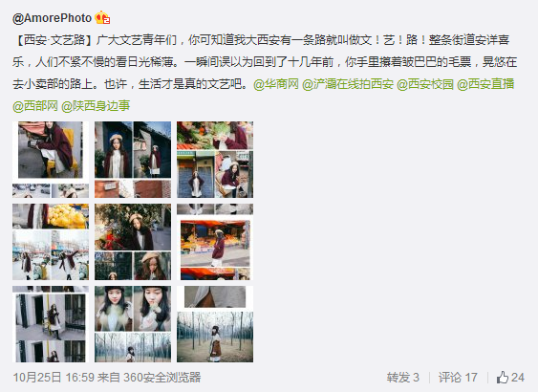This screenshot has height=392, width=538.
Task: Open the @陕西身边事 mention link
Action: [x=96, y=106]
